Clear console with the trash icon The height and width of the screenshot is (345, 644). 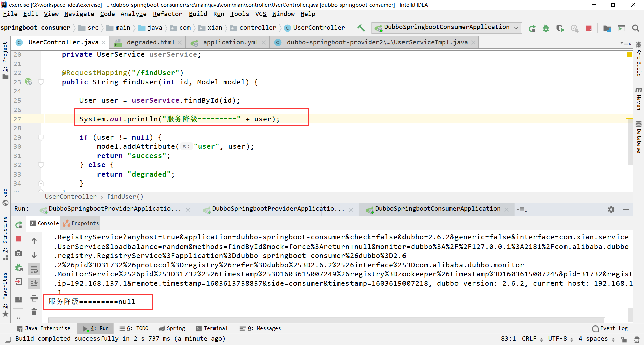coord(34,312)
